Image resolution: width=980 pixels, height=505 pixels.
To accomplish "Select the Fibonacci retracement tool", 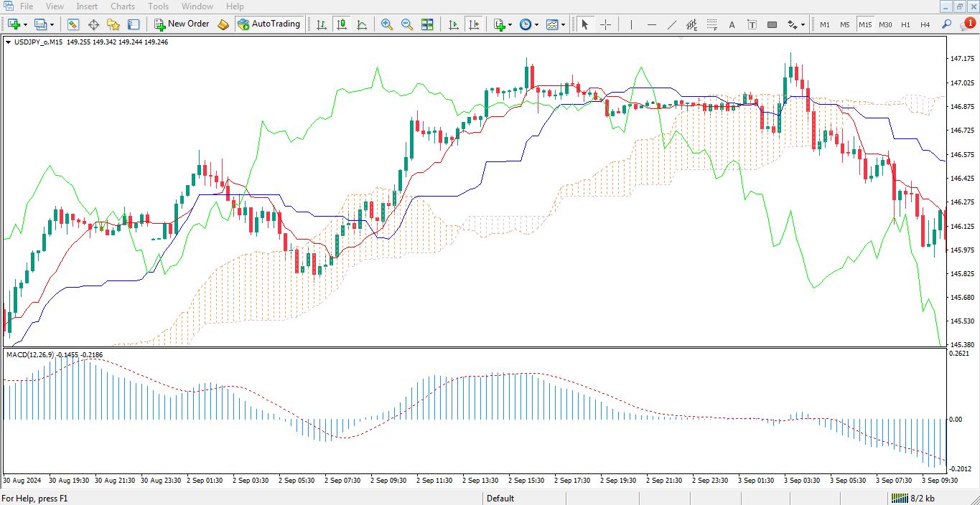I will [711, 24].
